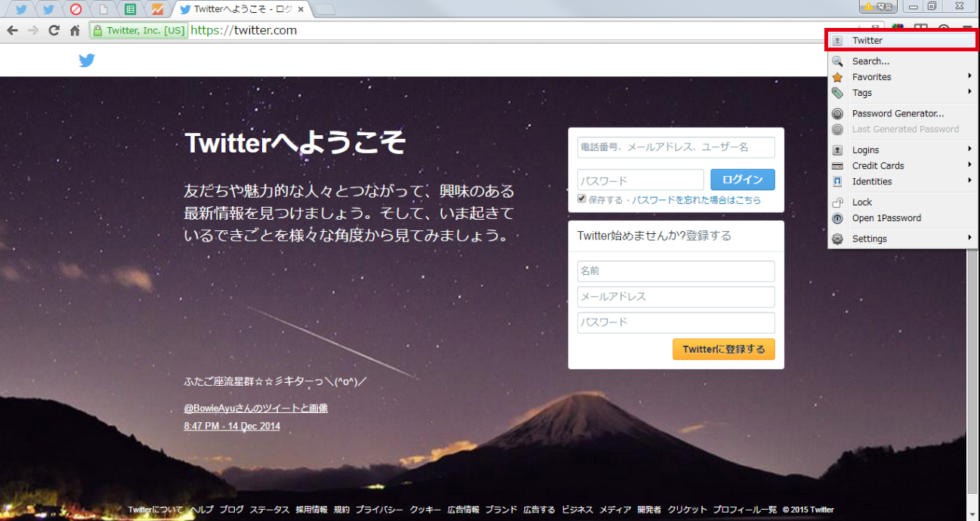
Task: Reload the page with the refresh icon
Action: point(54,31)
